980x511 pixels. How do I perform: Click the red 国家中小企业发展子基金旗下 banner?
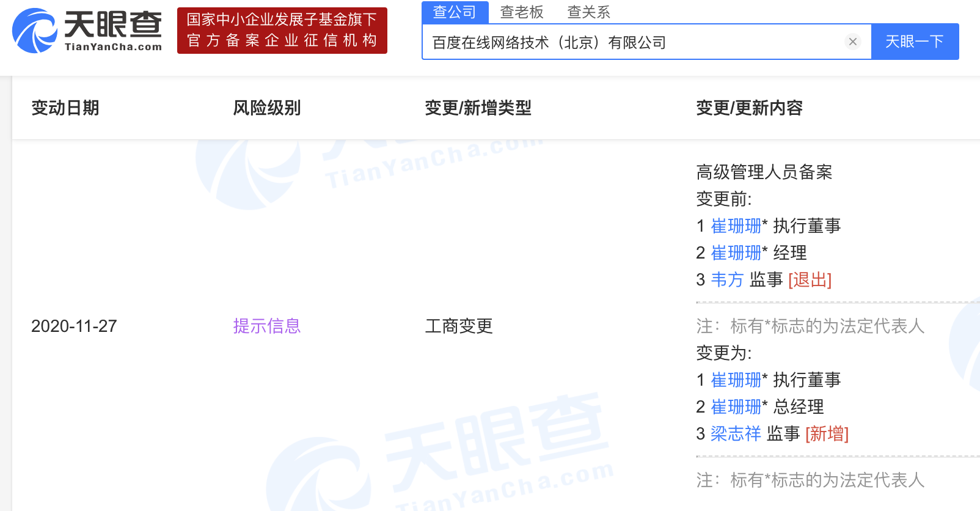pyautogui.click(x=282, y=31)
